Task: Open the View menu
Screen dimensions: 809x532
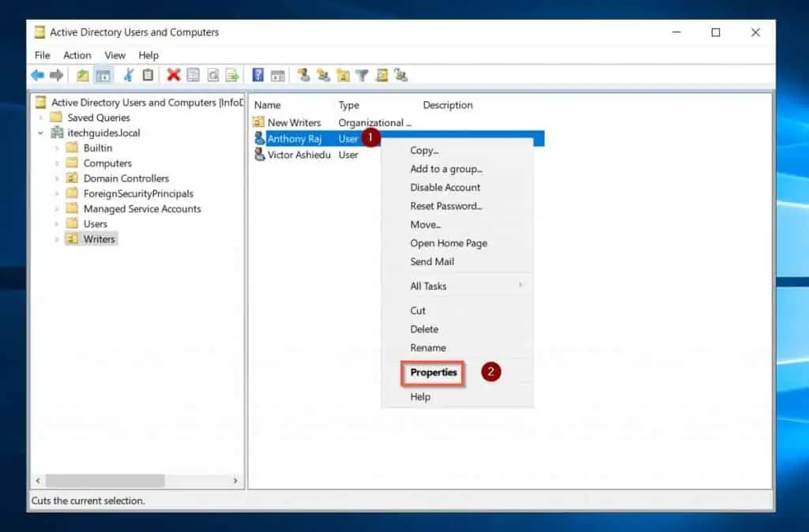Action: click(115, 55)
